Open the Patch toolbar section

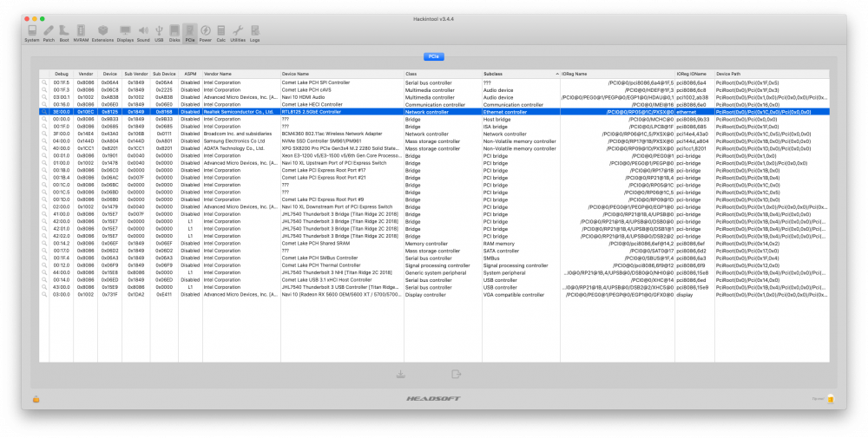pyautogui.click(x=49, y=33)
